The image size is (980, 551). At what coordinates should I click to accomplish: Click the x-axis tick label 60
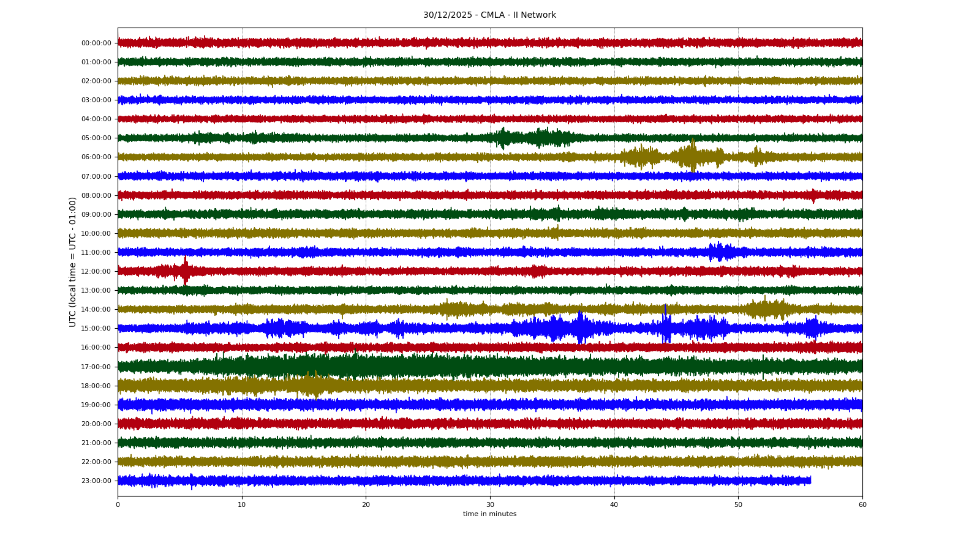point(862,505)
